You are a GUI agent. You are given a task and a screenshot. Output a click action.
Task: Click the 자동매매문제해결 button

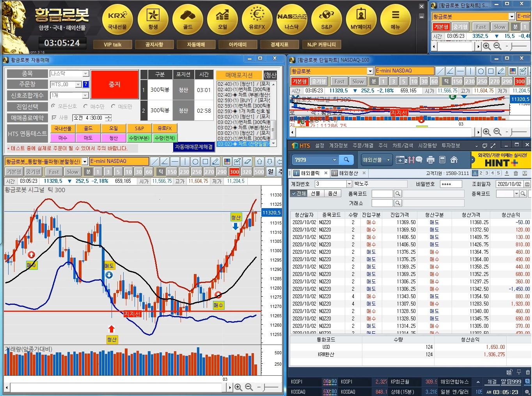(x=194, y=147)
